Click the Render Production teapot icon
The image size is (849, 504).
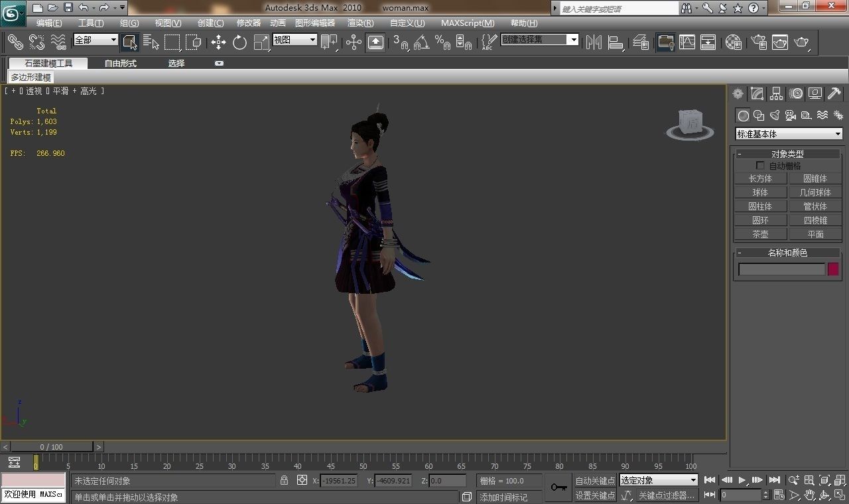[x=802, y=42]
